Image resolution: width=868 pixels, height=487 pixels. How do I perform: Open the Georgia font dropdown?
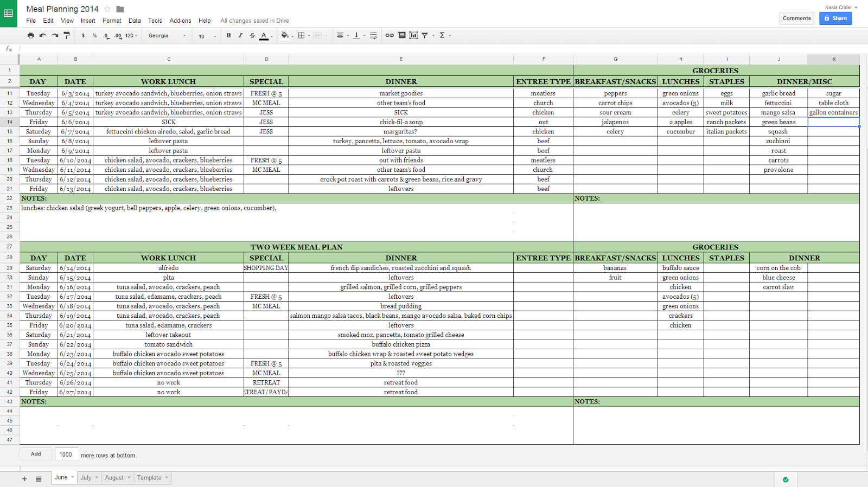(x=167, y=36)
